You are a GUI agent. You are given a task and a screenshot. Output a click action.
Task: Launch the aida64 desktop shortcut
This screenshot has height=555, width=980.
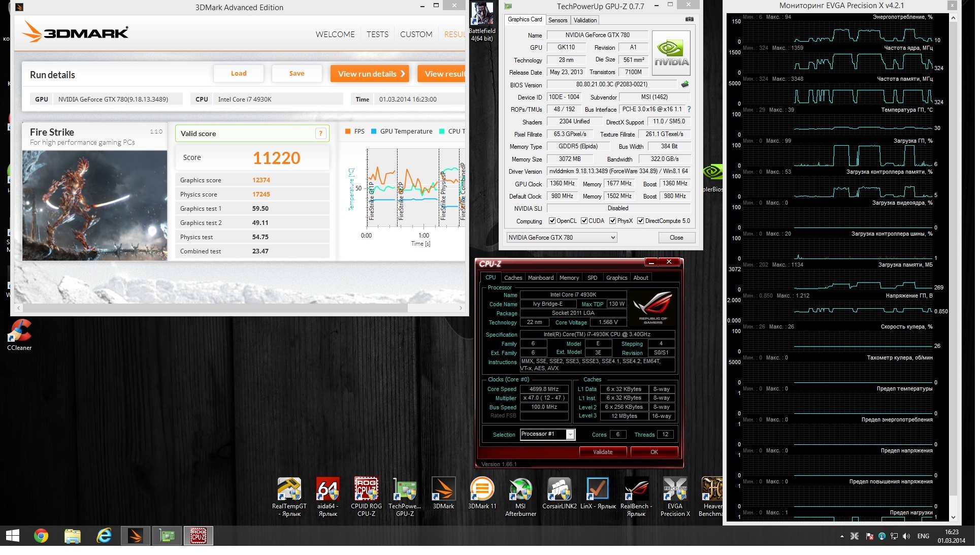tap(328, 497)
